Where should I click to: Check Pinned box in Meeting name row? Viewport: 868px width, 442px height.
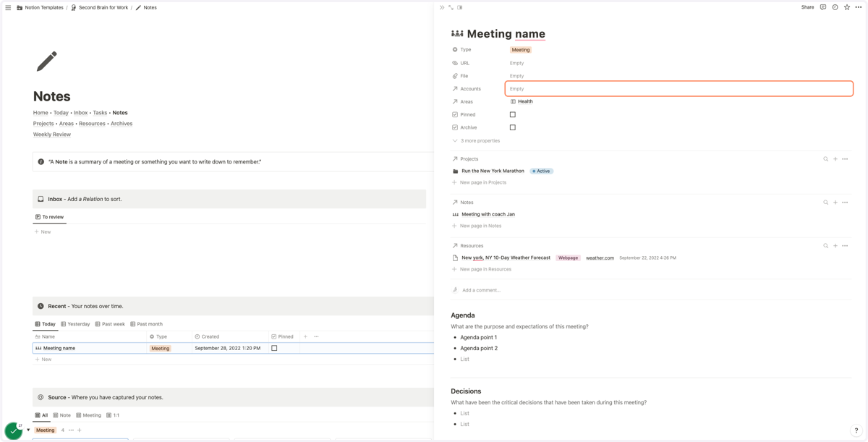(274, 348)
